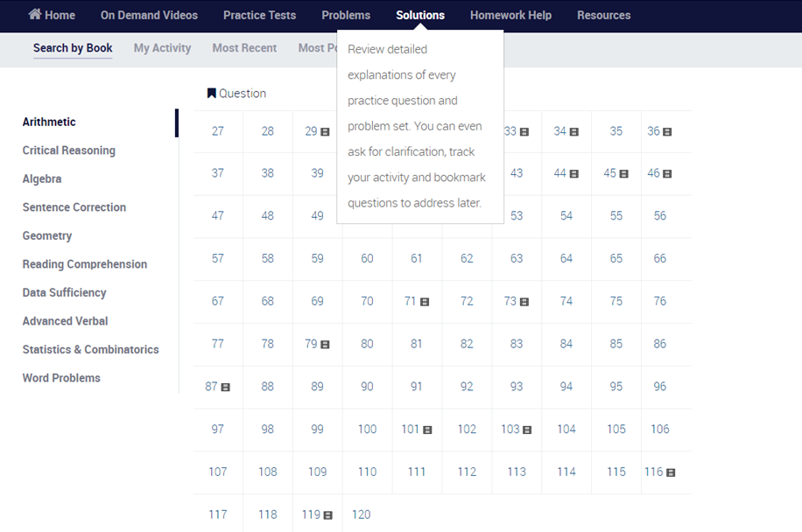The width and height of the screenshot is (802, 532).
Task: Click the bookmark icon beside Question header
Action: [211, 94]
